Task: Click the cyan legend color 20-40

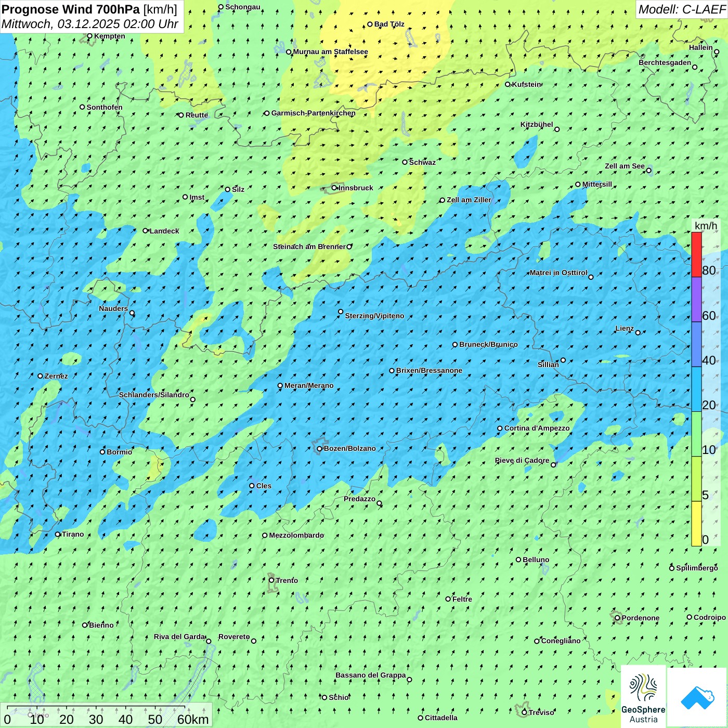Action: (x=696, y=389)
